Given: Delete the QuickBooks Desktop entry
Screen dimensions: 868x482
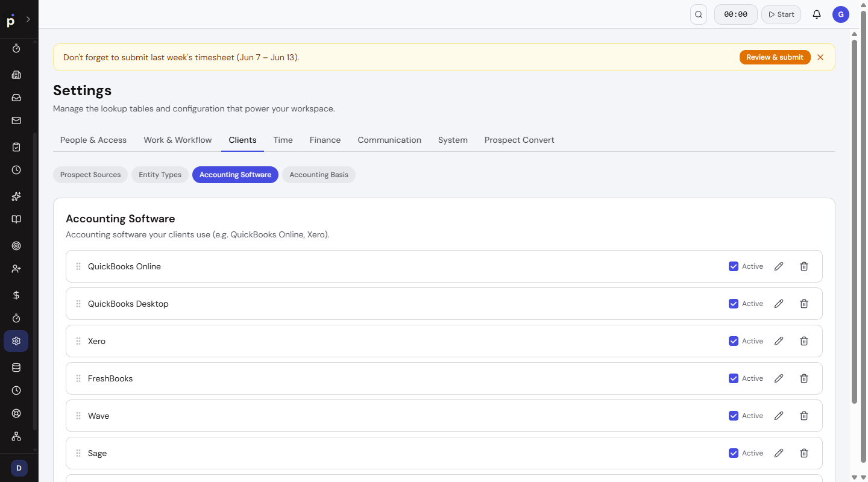Looking at the screenshot, I should [x=804, y=304].
